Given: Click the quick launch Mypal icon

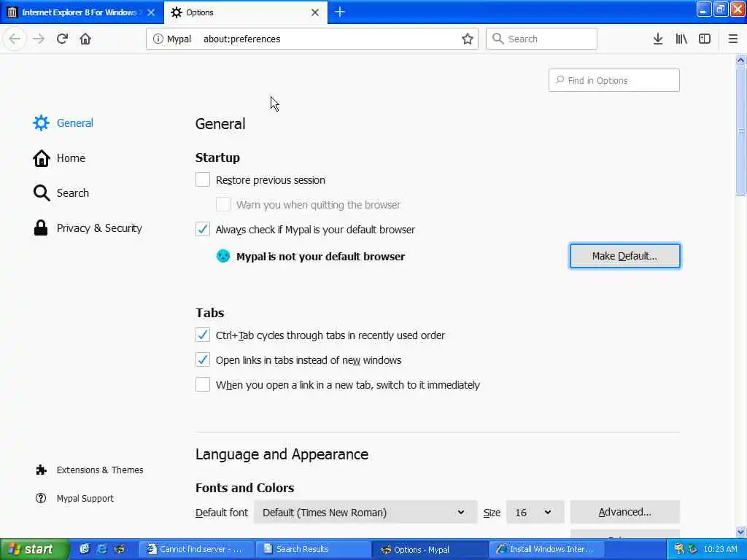Looking at the screenshot, I should pos(119,549).
